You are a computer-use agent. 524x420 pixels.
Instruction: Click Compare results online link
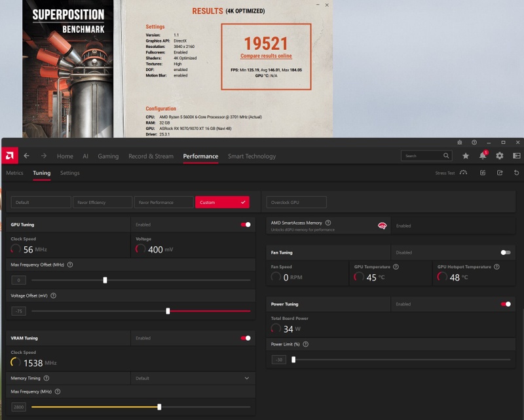(x=266, y=56)
